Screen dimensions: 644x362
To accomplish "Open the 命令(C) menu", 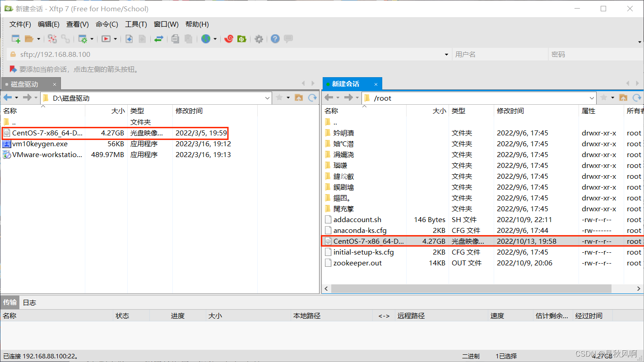I will [107, 24].
